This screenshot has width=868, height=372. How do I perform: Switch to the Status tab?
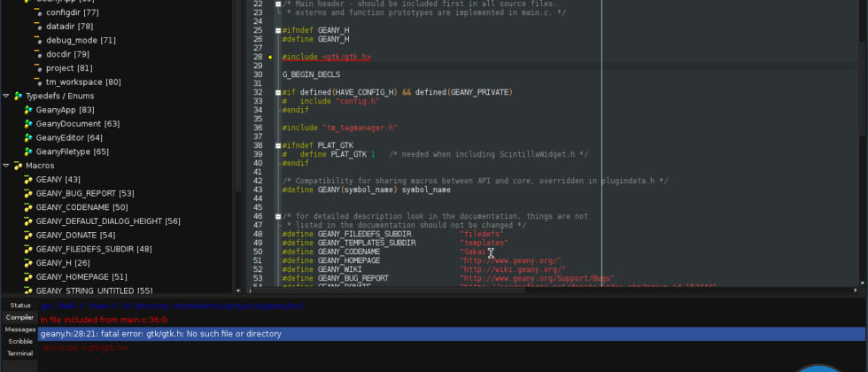[x=19, y=306]
